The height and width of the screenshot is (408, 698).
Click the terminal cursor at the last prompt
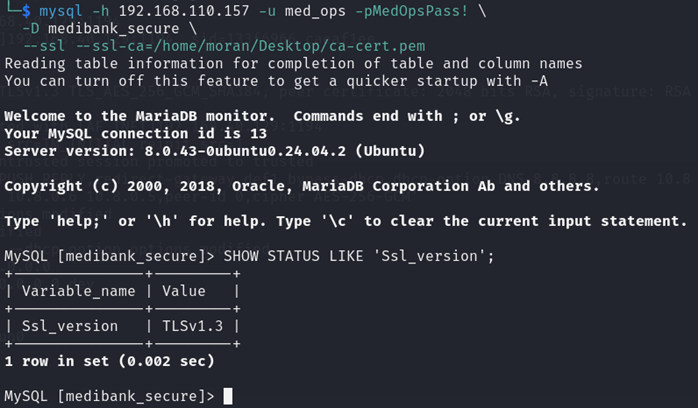[228, 396]
